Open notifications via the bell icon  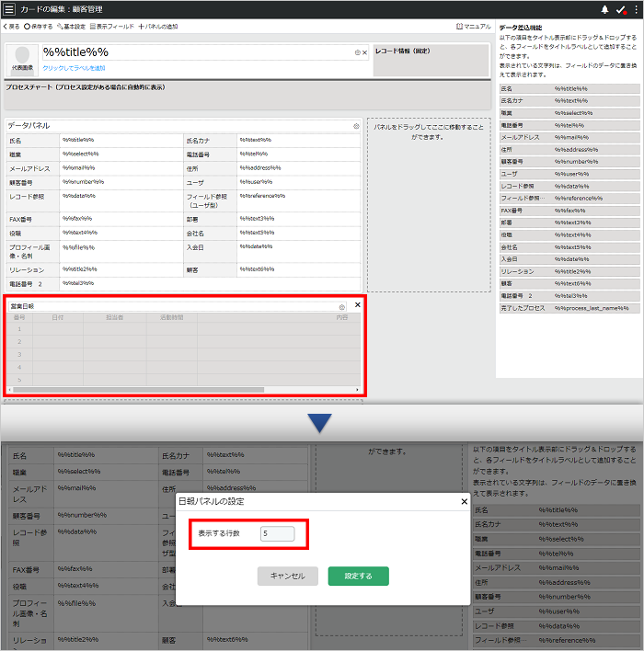click(x=604, y=9)
